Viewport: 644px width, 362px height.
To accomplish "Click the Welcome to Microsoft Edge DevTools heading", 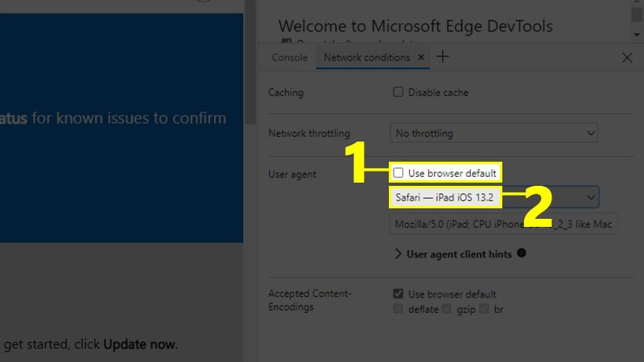I will click(x=415, y=27).
